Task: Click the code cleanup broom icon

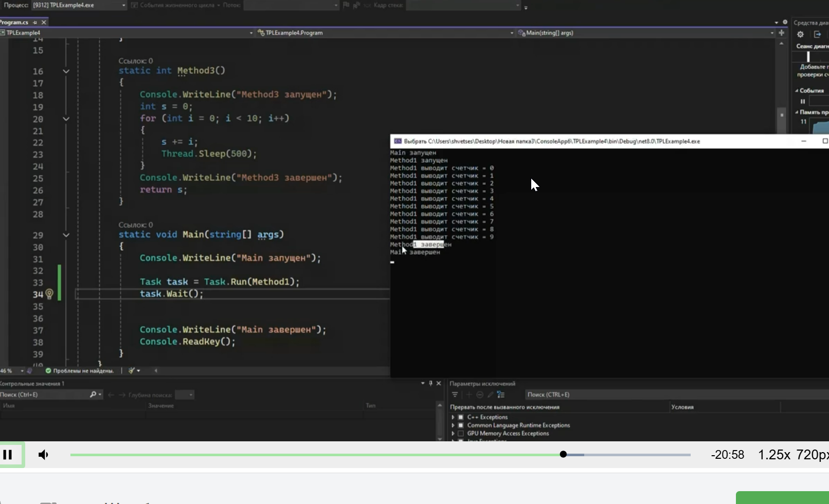Action: [132, 370]
